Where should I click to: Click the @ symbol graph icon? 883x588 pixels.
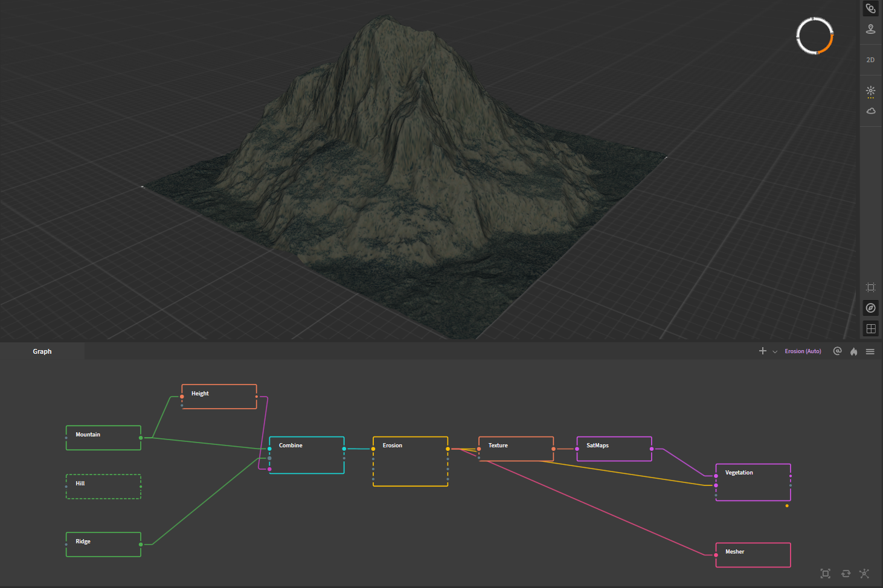click(x=837, y=351)
